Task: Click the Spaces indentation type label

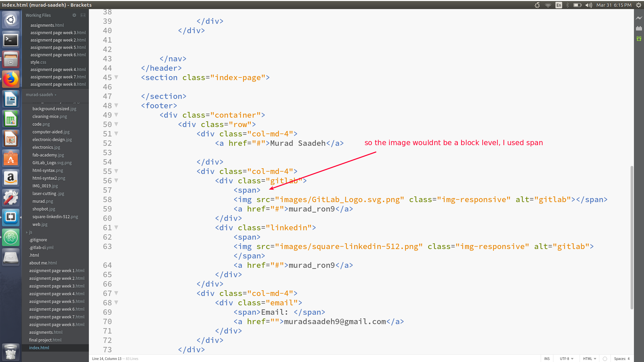Action: [620, 359]
